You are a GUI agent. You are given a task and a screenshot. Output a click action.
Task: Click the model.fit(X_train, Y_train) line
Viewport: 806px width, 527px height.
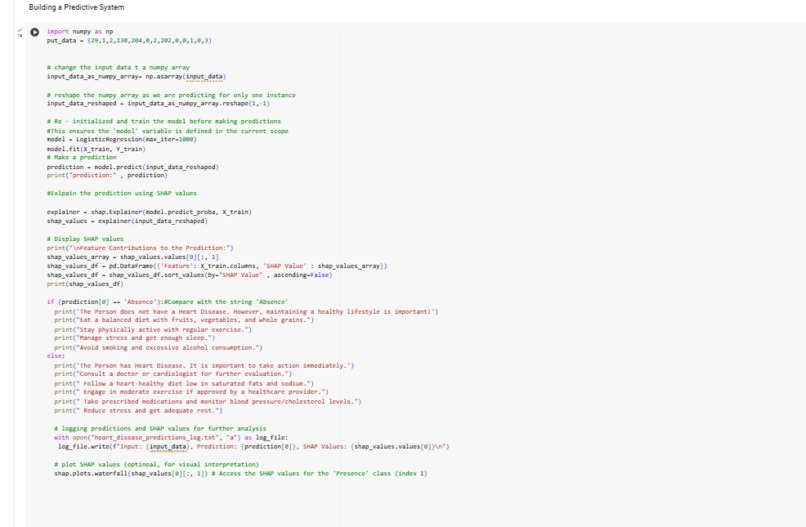pos(96,149)
